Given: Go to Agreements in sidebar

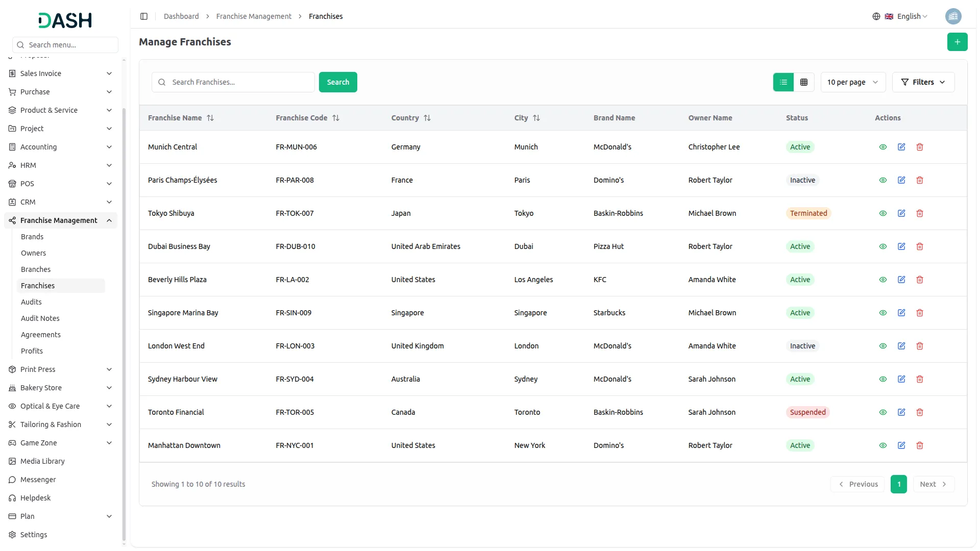Looking at the screenshot, I should [41, 335].
